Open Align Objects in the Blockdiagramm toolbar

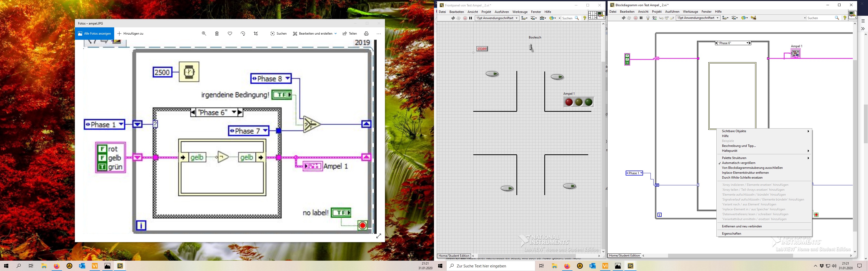(x=725, y=18)
